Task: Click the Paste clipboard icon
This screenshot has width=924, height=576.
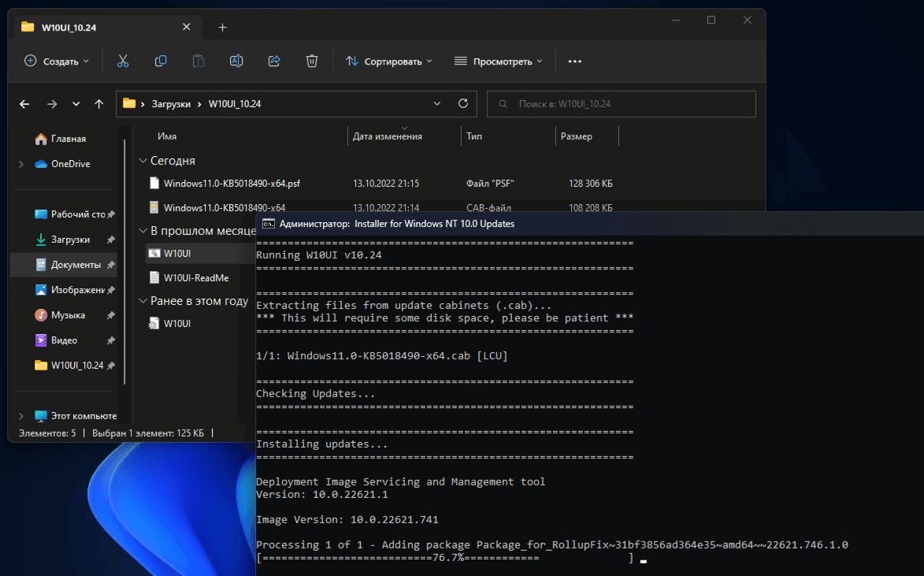Action: [x=199, y=61]
